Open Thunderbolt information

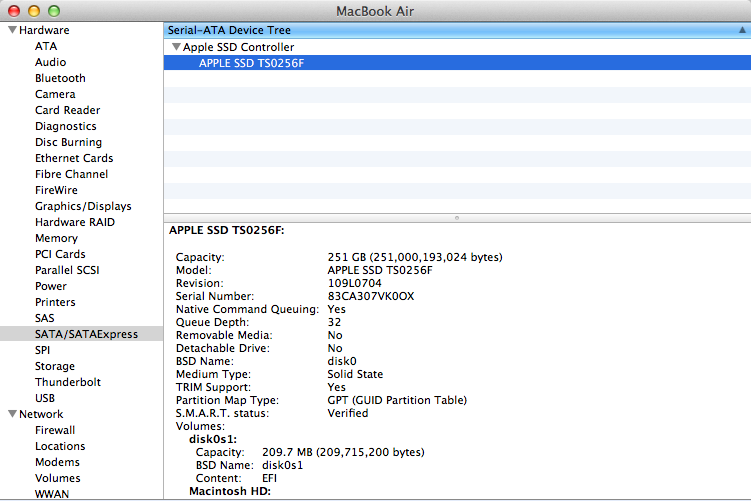click(x=68, y=382)
